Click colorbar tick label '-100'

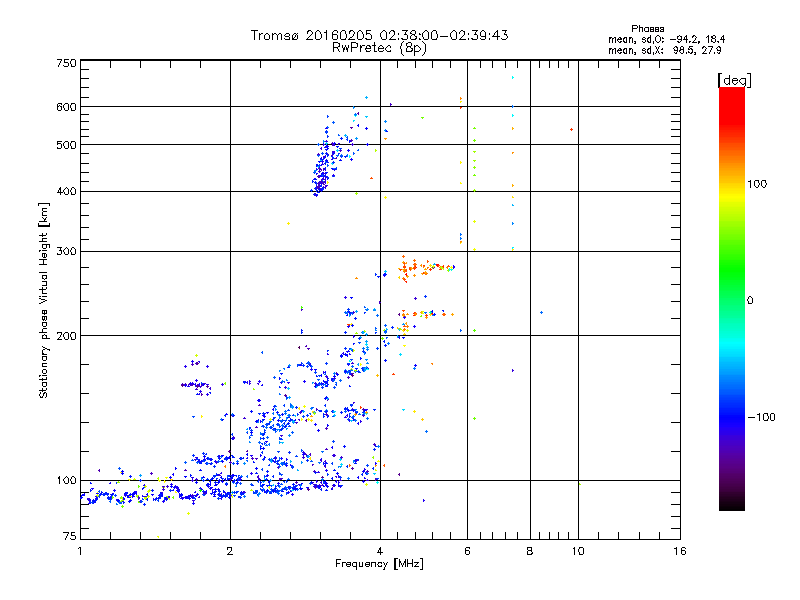(761, 417)
